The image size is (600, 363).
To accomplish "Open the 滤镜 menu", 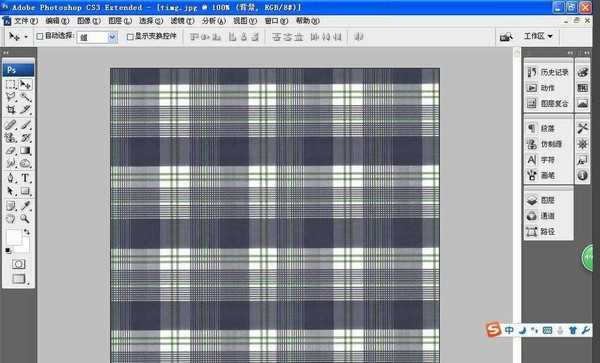I will (182, 21).
